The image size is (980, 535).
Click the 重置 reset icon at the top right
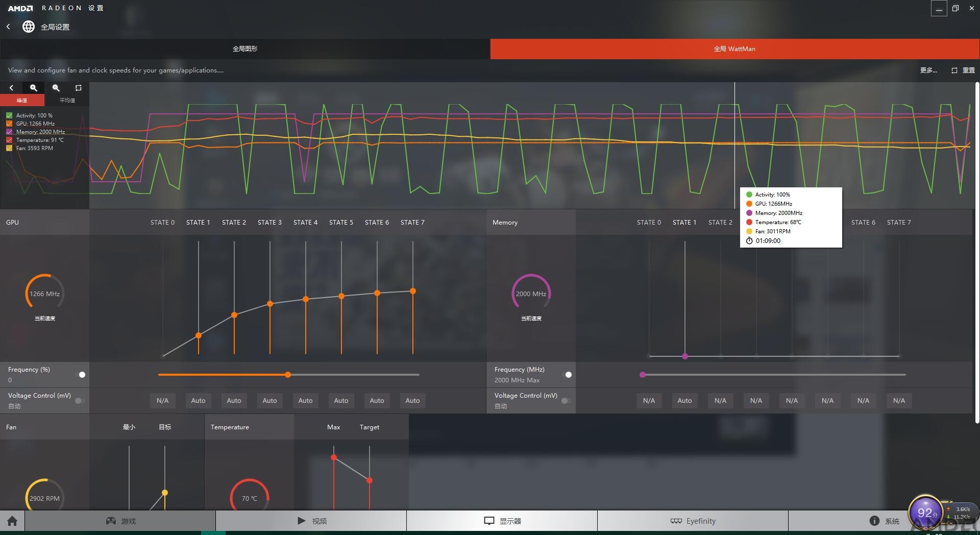click(x=954, y=70)
